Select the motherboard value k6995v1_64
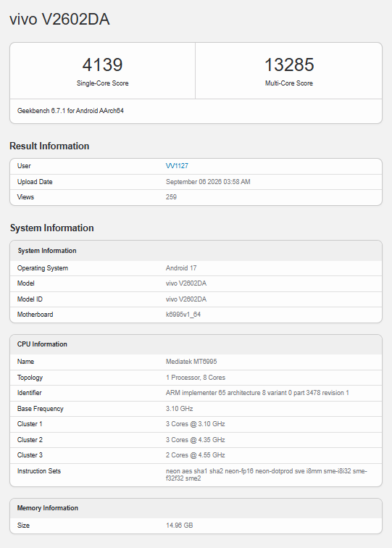The image size is (392, 548). click(183, 315)
